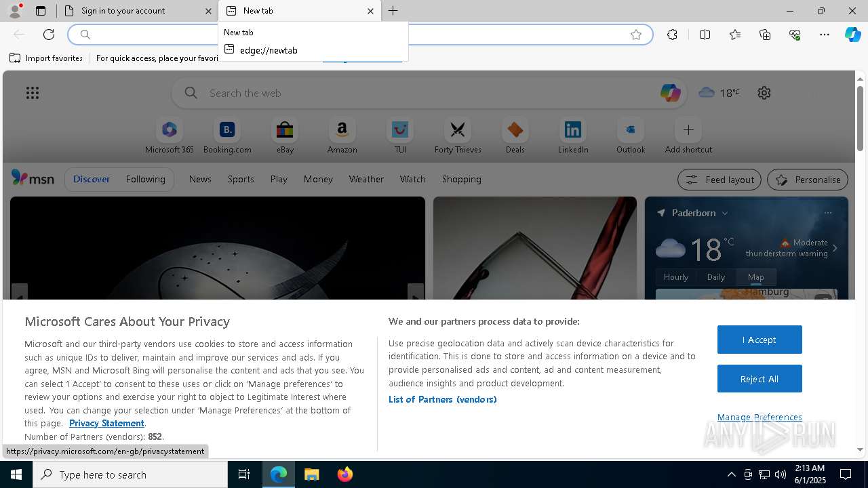The image size is (868, 488).
Task: Open weather card more options ellipsis
Action: 828,213
